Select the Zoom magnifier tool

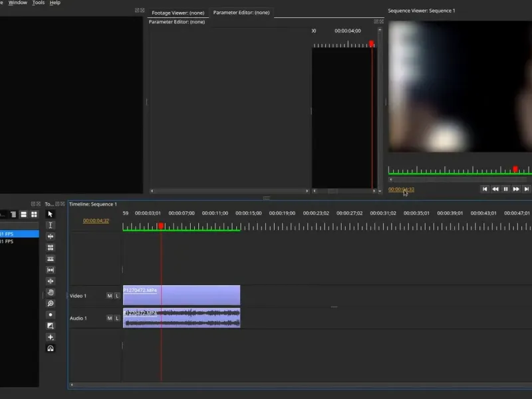point(51,303)
